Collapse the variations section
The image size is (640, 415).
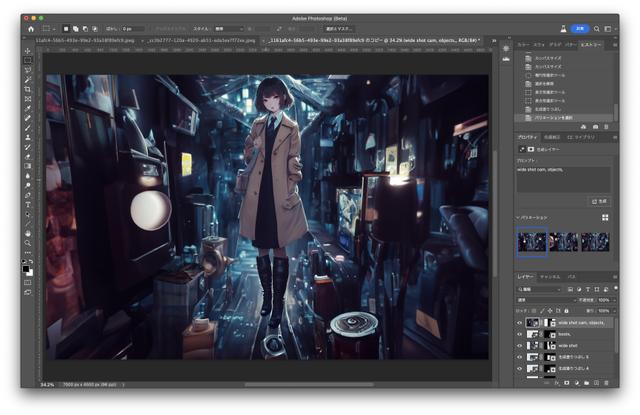click(519, 217)
